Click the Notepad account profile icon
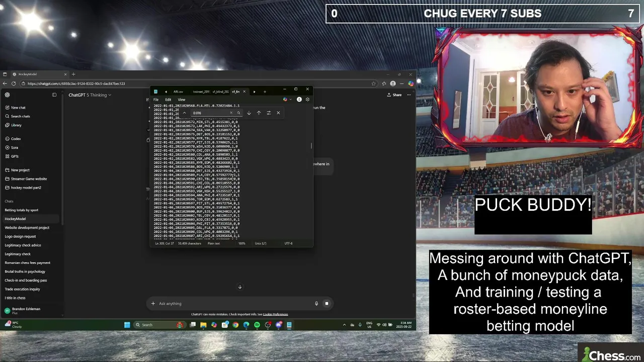 [x=299, y=100]
